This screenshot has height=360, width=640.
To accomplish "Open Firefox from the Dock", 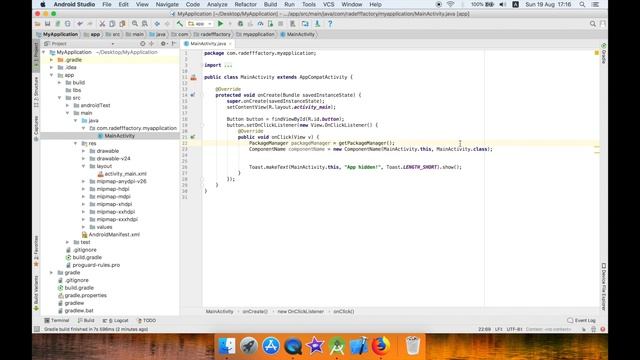I will pyautogui.click(x=381, y=347).
